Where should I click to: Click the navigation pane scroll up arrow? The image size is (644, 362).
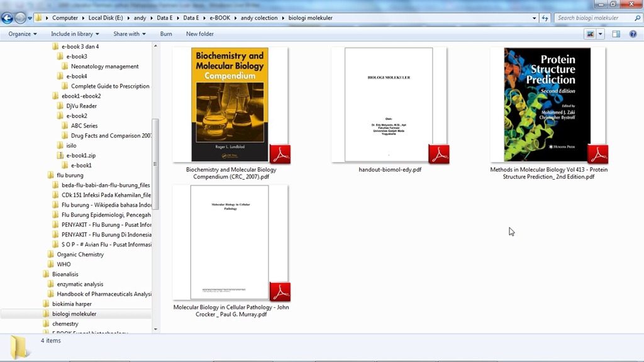155,46
